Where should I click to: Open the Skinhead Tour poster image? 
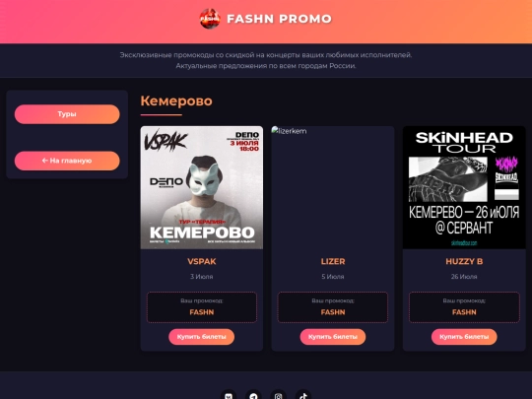click(464, 187)
